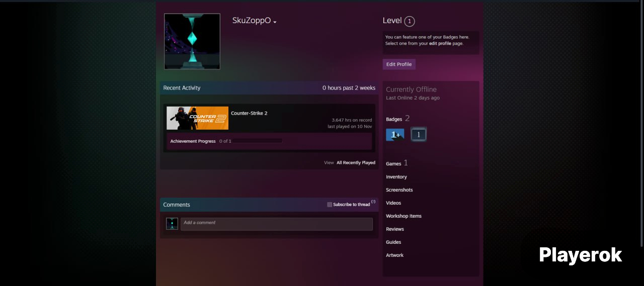Open All Recently Played games list
The width and height of the screenshot is (644, 286).
[x=356, y=163]
